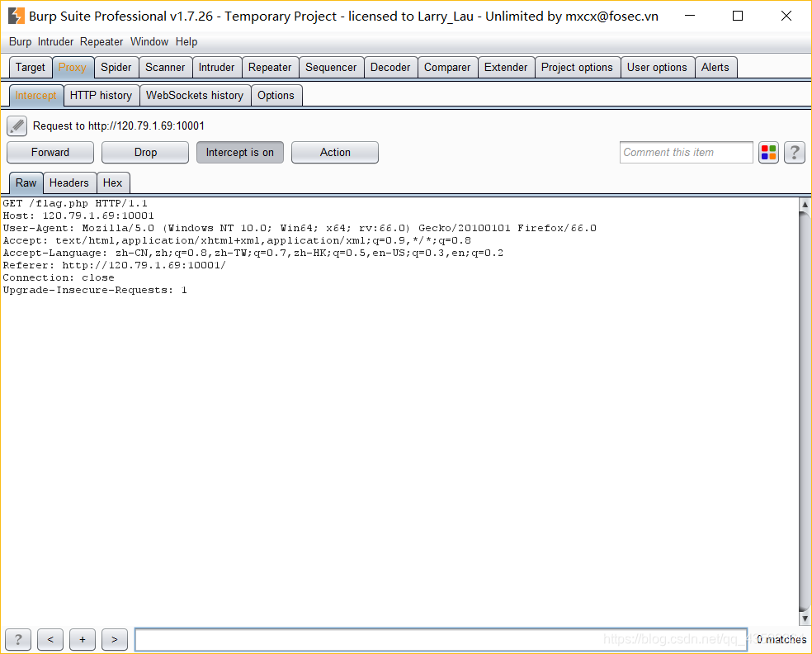Drop the intercepted request
This screenshot has height=654, width=812.
(145, 153)
